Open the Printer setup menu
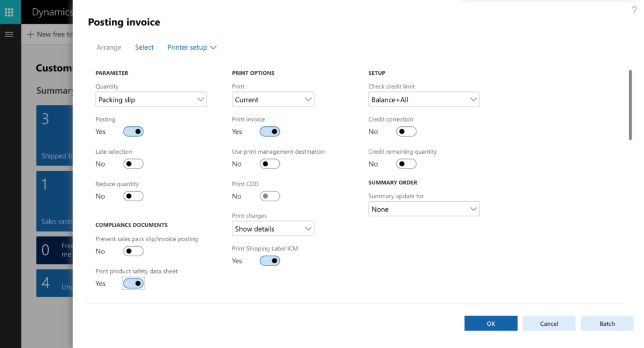Viewport: 644px width, 348px height. point(191,47)
